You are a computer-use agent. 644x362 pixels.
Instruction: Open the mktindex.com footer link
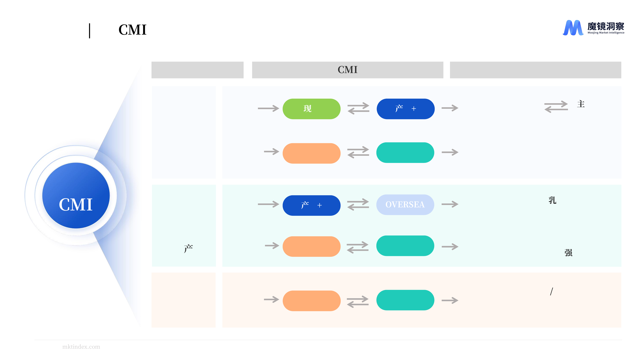(81, 347)
